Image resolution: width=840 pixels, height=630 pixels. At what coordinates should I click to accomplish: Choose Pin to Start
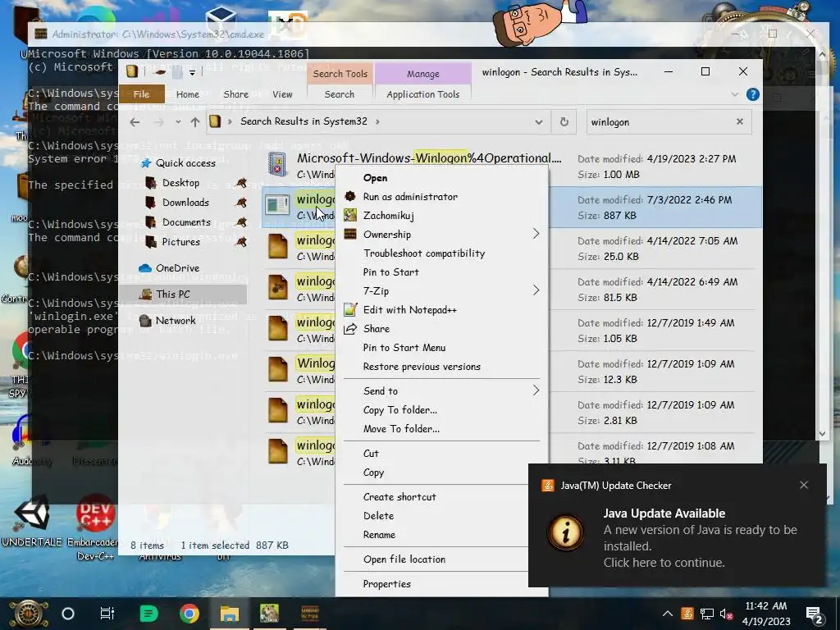[x=391, y=272]
